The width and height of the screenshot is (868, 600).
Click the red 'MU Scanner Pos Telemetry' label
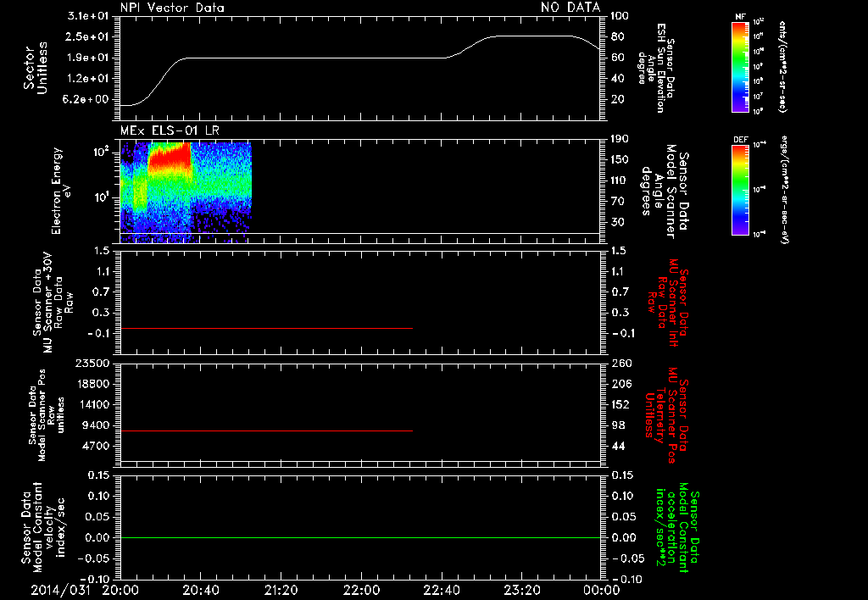[666, 415]
